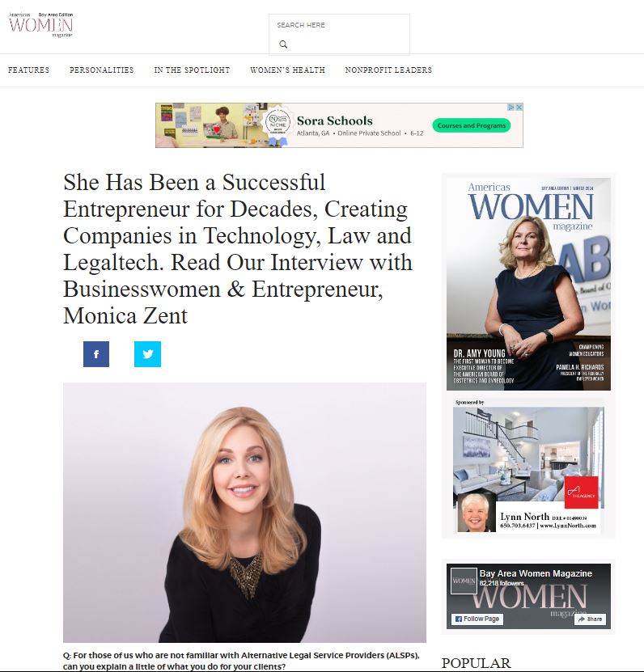Screen dimensions: 644x672
Task: Open the Women's Health menu item
Action: pyautogui.click(x=288, y=70)
